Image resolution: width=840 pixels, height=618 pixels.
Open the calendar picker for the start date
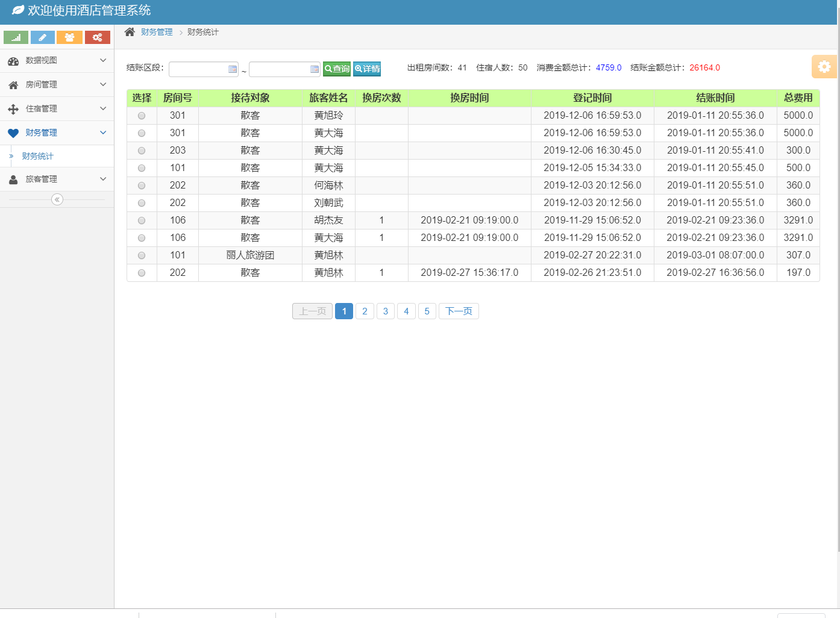pyautogui.click(x=233, y=69)
